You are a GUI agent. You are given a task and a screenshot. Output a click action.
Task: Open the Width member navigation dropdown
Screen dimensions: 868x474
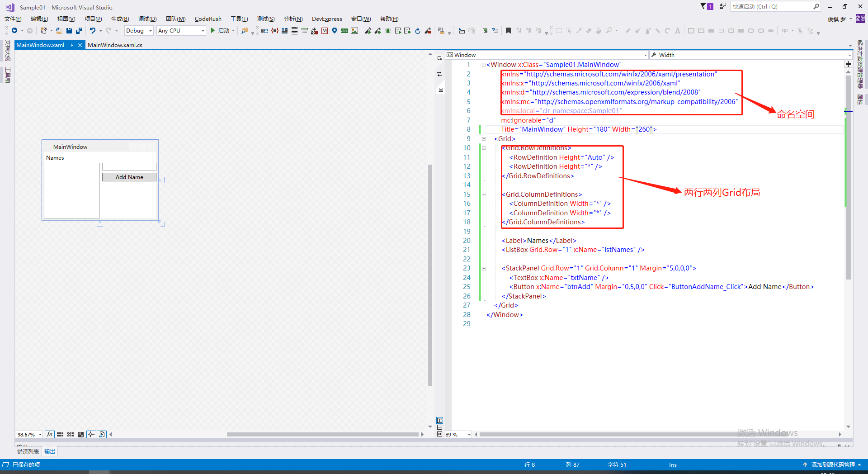[x=751, y=55]
